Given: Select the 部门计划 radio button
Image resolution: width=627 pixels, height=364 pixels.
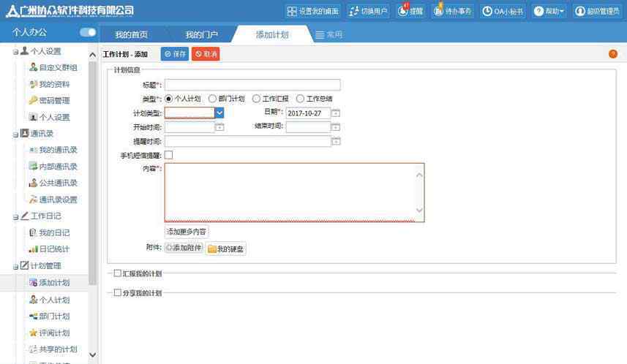Looking at the screenshot, I should pos(213,99).
